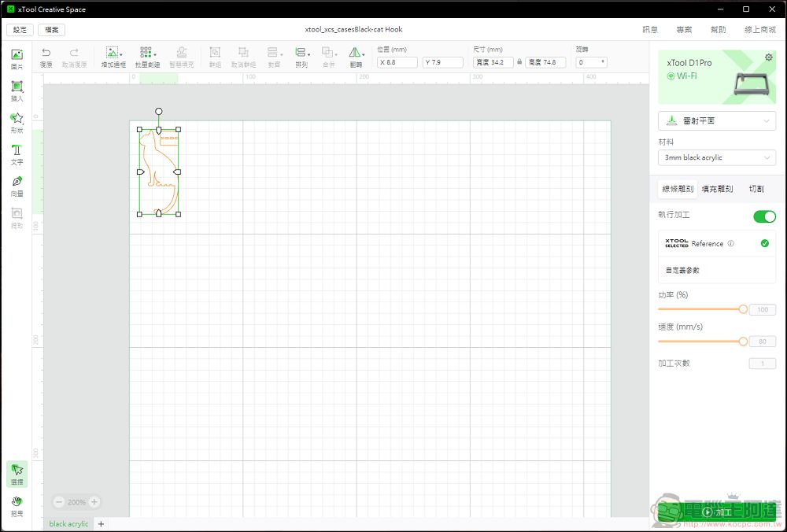Click the 功率 power slider handle
This screenshot has height=532, width=787.
click(743, 309)
